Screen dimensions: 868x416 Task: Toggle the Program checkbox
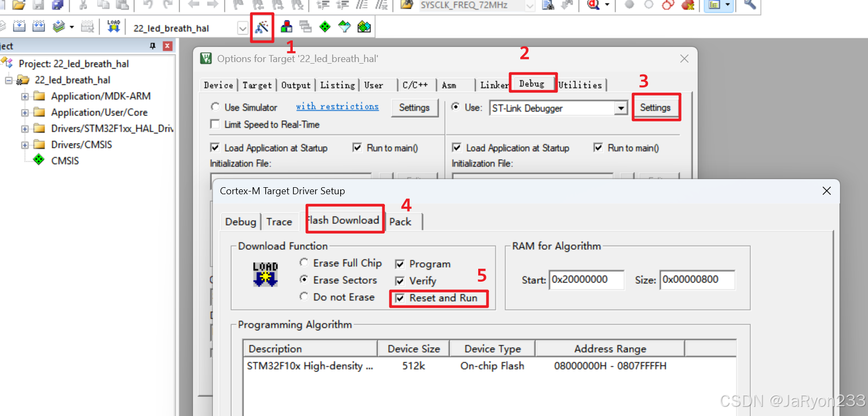[399, 264]
